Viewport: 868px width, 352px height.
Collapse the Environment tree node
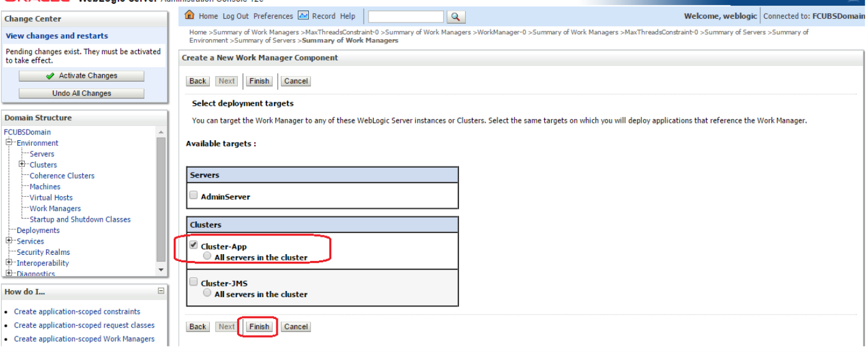pyautogui.click(x=9, y=143)
